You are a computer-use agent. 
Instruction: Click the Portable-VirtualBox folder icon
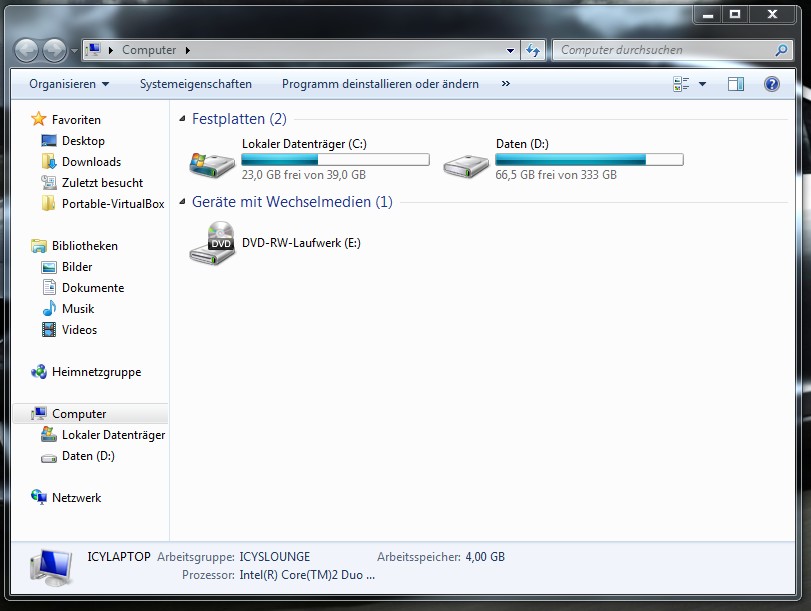coord(49,203)
